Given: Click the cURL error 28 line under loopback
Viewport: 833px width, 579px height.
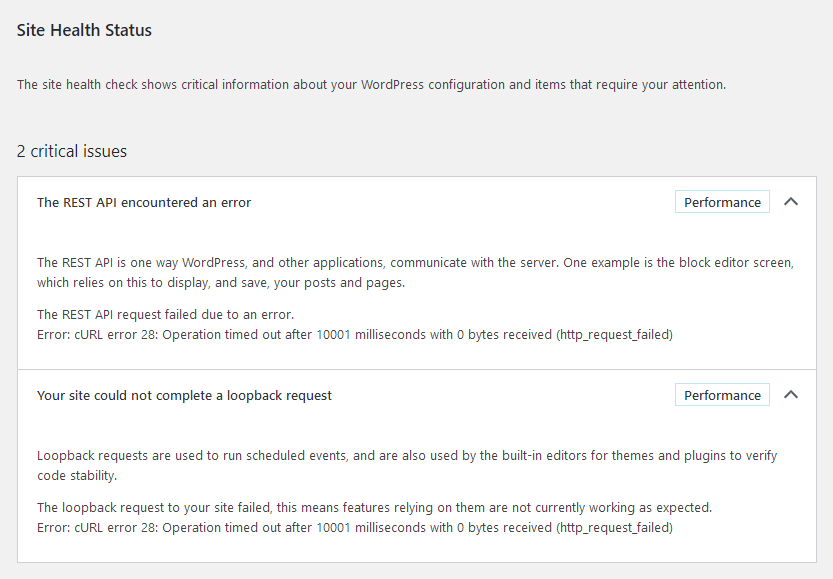Looking at the screenshot, I should pos(354,527).
